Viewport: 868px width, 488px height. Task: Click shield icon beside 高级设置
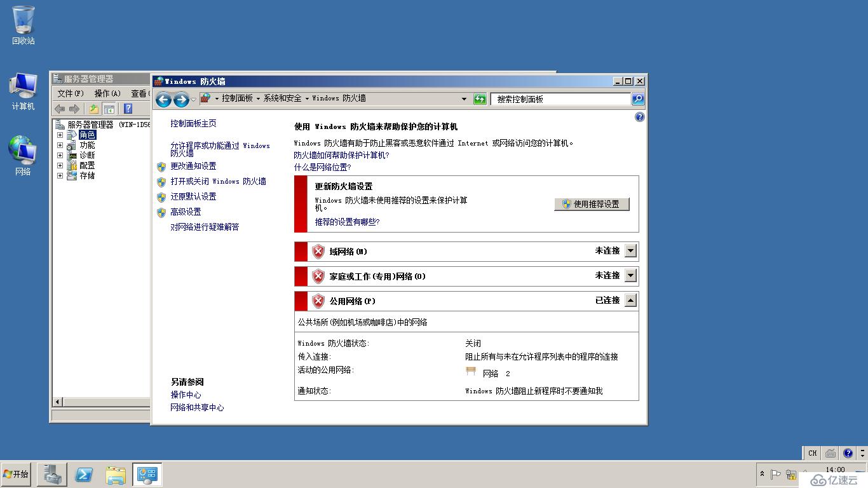point(161,212)
